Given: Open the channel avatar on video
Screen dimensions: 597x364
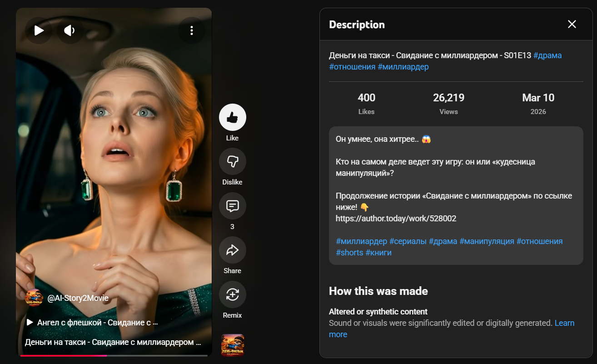Looking at the screenshot, I should click(34, 298).
